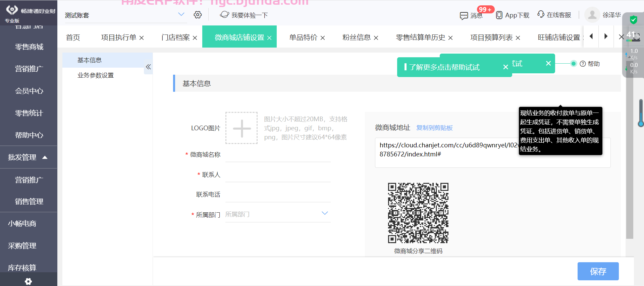Click 复制到剪贴板 link

(x=434, y=128)
